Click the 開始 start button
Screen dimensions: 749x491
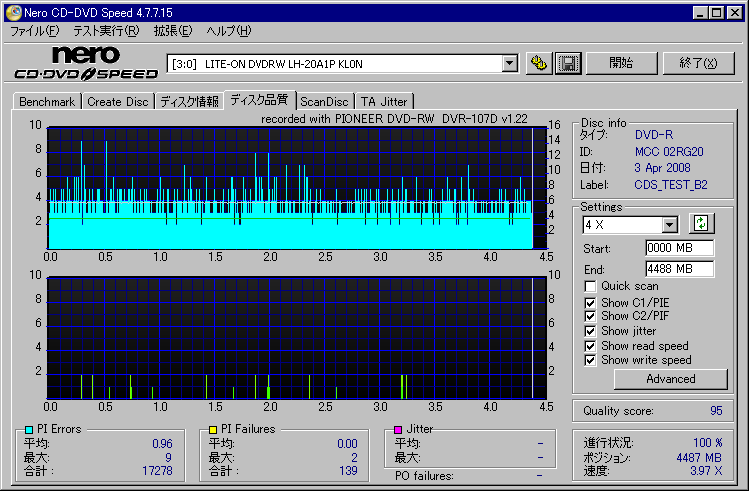(x=621, y=63)
